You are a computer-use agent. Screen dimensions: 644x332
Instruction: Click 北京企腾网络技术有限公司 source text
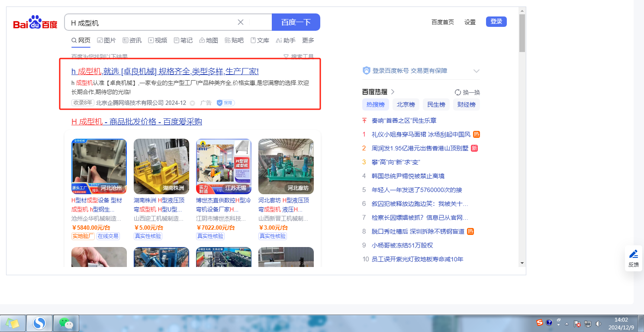[130, 103]
